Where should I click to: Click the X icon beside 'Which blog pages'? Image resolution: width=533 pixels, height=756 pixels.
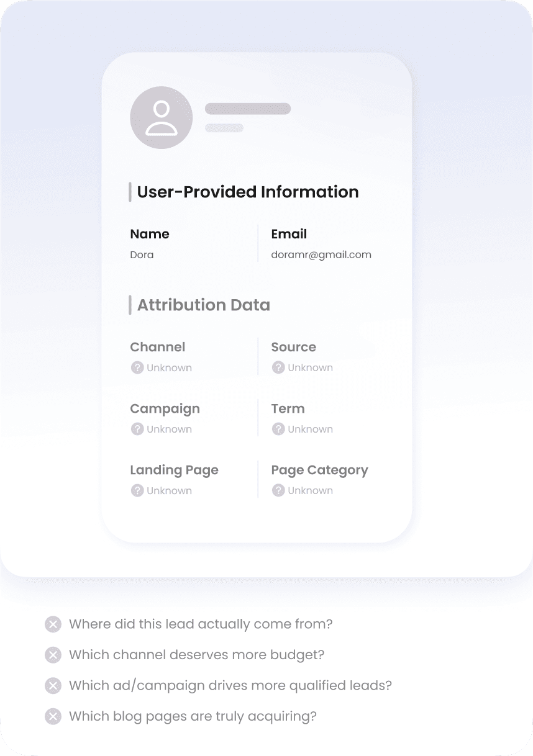point(53,716)
